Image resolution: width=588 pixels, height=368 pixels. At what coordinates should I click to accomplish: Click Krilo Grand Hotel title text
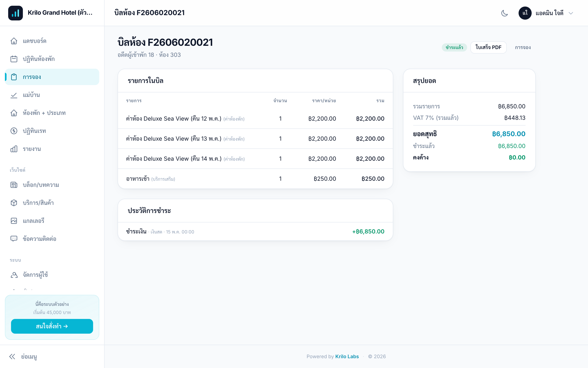60,13
